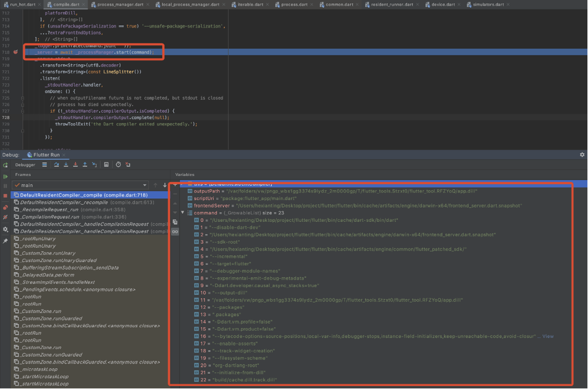588x389 pixels.
Task: Click the Force Step Into icon
Action: tap(75, 165)
